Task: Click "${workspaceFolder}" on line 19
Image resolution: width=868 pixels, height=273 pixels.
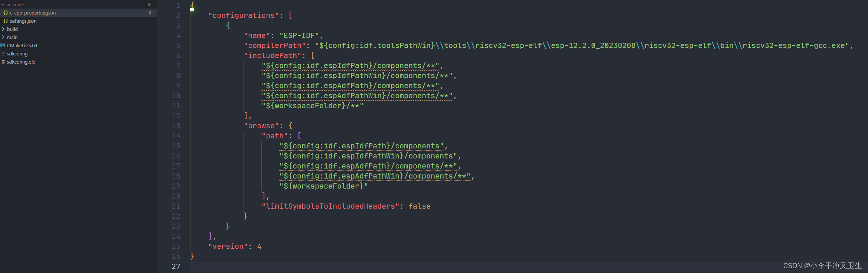Action: [324, 186]
